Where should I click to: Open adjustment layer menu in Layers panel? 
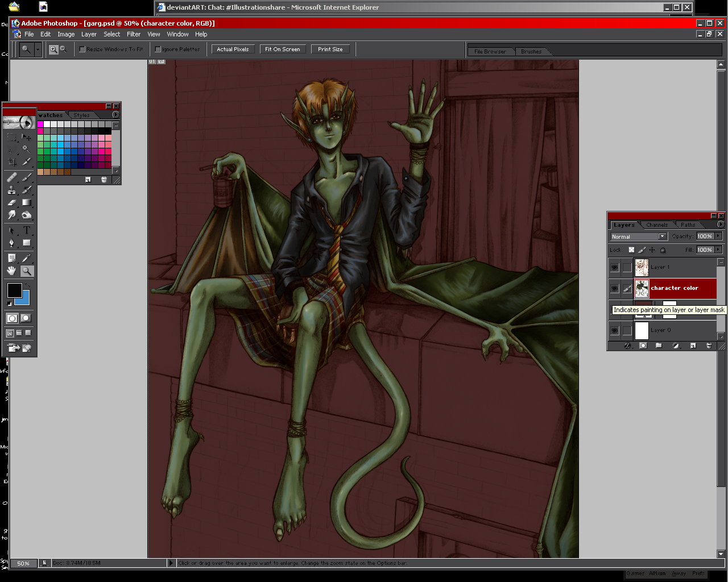676,346
